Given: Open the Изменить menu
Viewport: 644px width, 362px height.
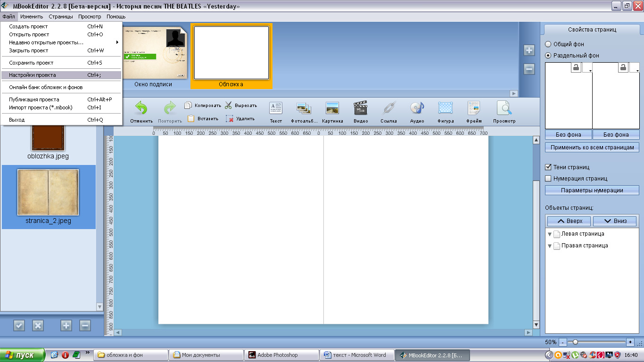Looking at the screenshot, I should pos(32,16).
